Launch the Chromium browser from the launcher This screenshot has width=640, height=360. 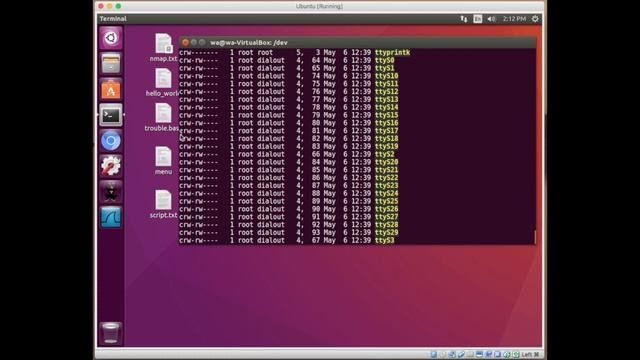coord(111,141)
